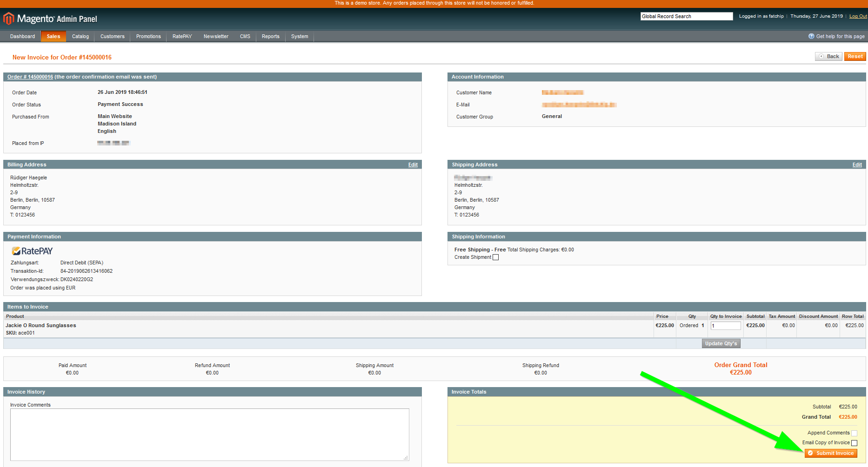Toggle Email Copy of Invoice checkbox
Image resolution: width=868 pixels, height=467 pixels.
coord(854,443)
